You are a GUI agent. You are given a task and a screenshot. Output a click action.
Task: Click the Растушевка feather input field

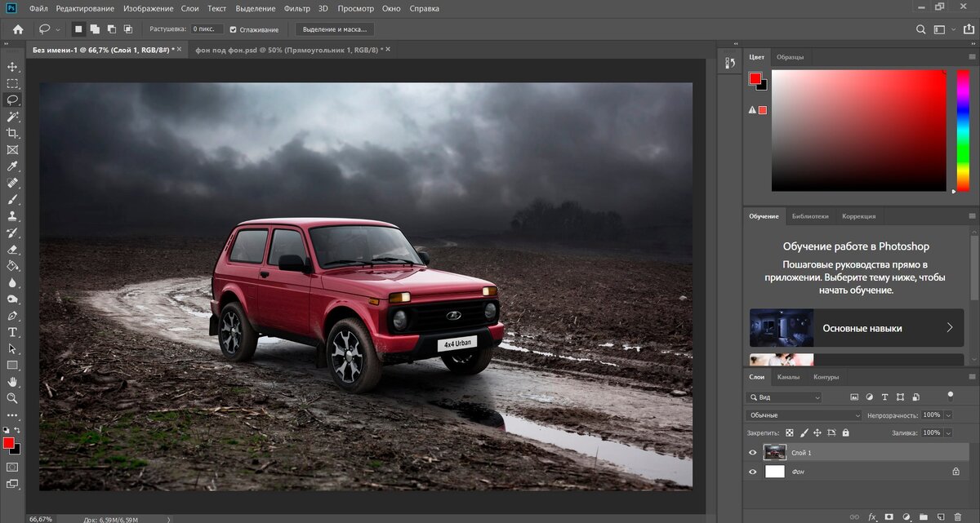207,29
